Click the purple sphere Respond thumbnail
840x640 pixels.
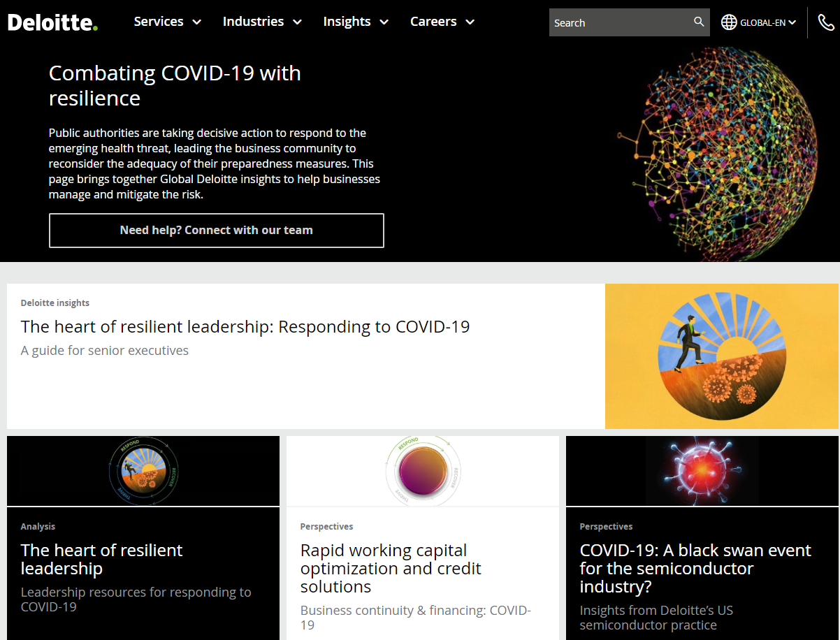point(423,472)
